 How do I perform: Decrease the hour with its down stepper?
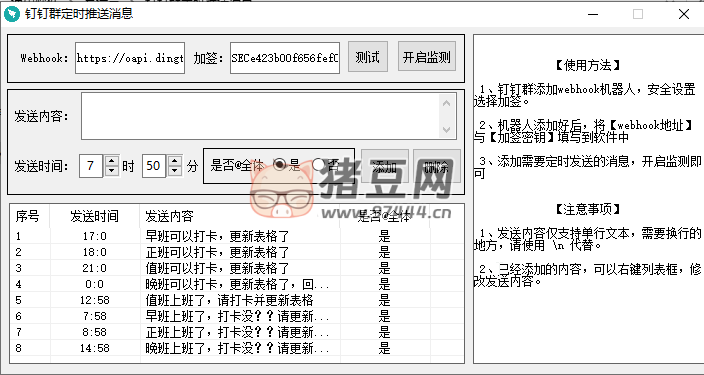pyautogui.click(x=112, y=171)
